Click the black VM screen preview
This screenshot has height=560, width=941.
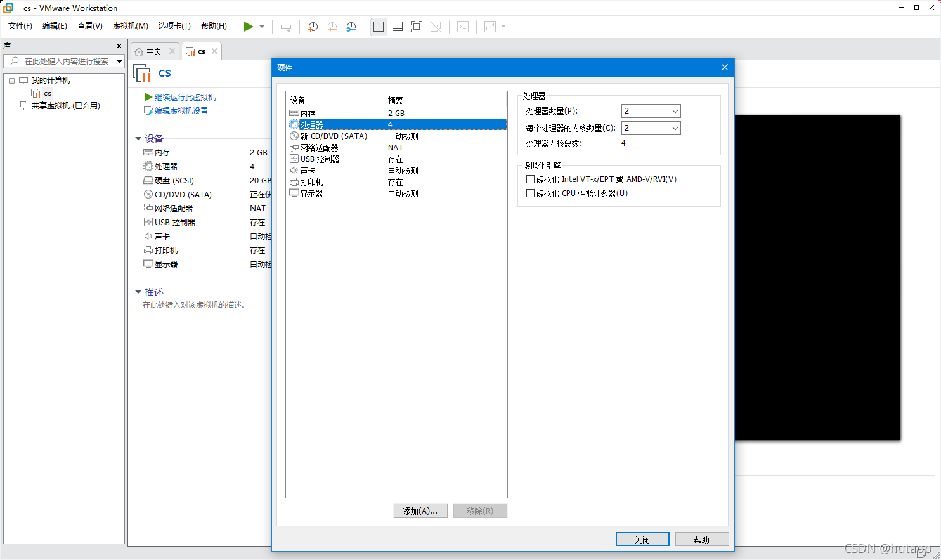[817, 277]
